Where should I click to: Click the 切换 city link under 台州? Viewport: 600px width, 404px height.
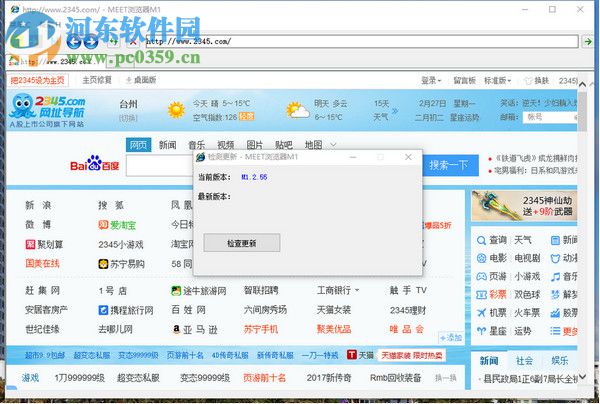(x=128, y=118)
